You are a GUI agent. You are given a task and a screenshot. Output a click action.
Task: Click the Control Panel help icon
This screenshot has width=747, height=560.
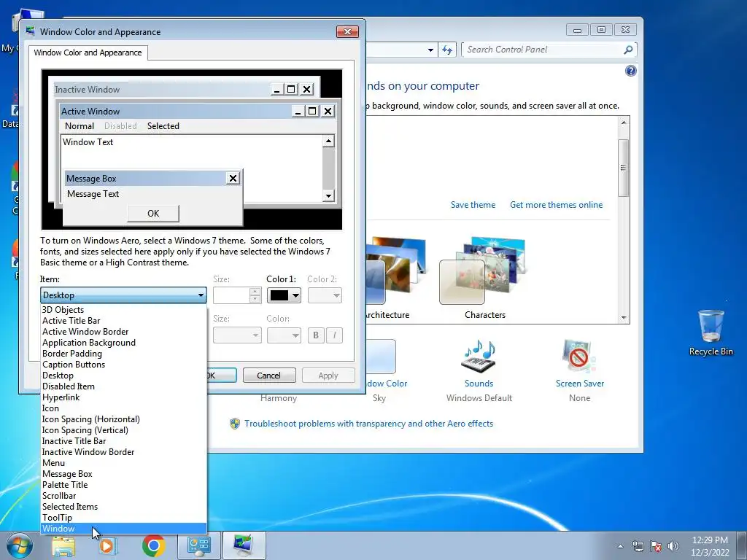631,71
